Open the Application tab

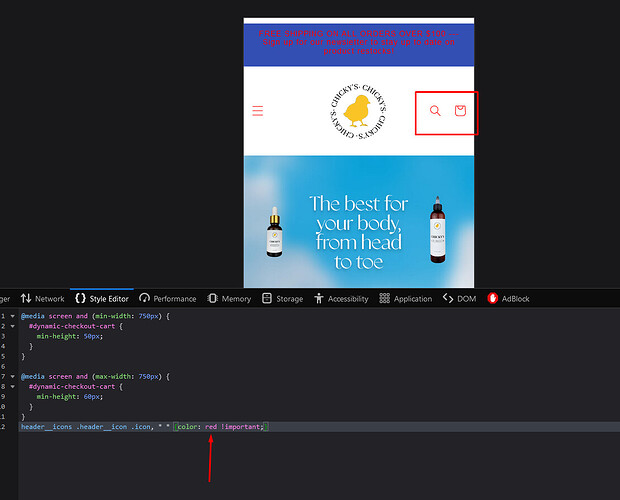406,299
